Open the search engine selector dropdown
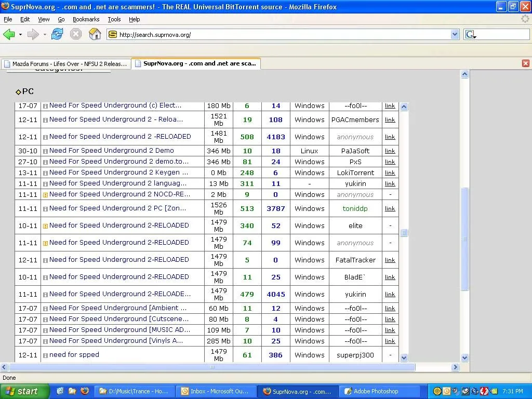 (471, 35)
